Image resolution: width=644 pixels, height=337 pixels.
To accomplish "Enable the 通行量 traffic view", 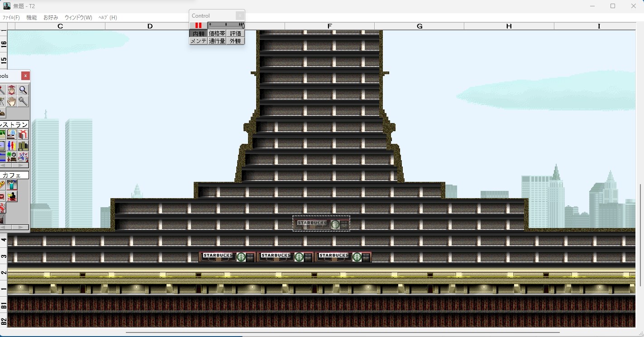I will [x=217, y=41].
